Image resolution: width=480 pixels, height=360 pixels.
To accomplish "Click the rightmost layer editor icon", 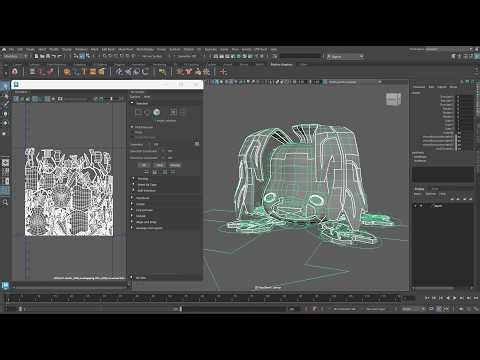I will (470, 199).
